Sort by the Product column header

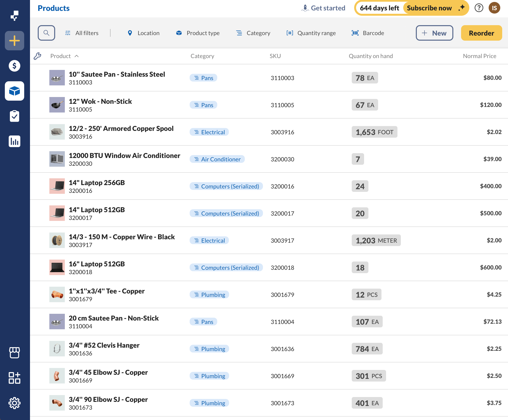61,56
